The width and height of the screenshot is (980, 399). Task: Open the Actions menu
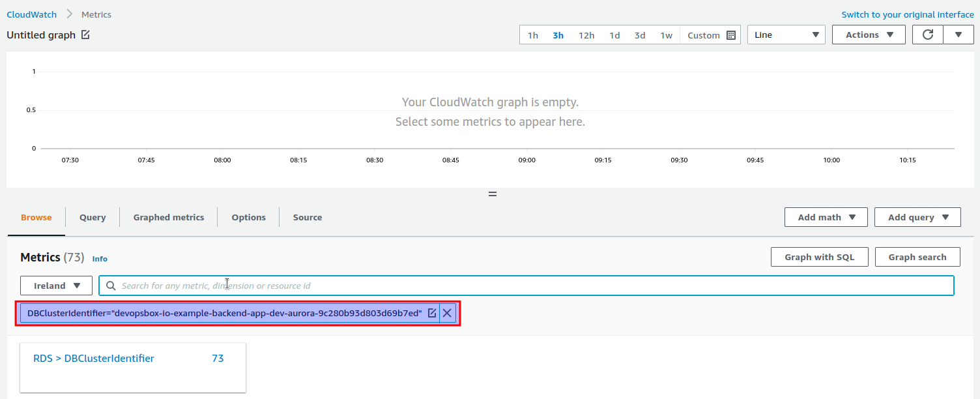pyautogui.click(x=869, y=35)
